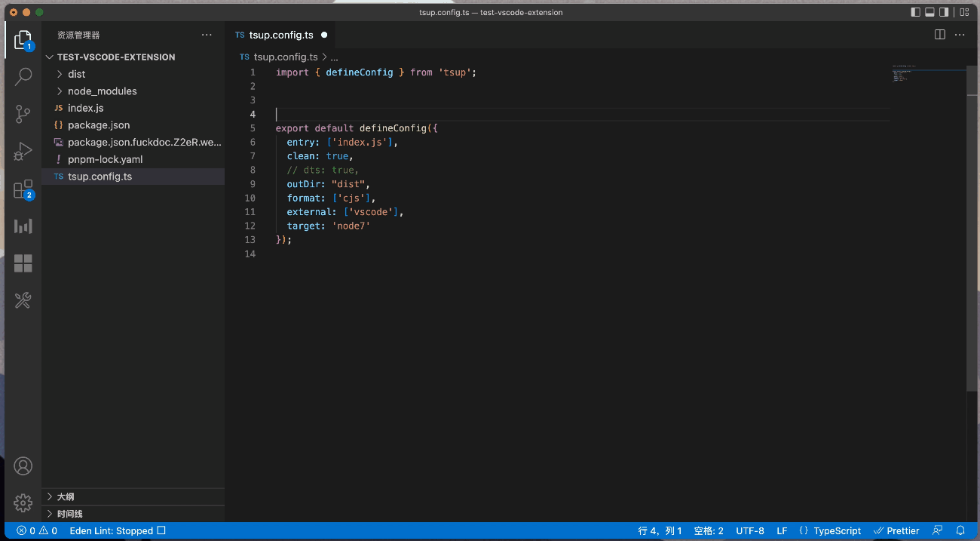
Task: Click the 资源管理器 explorer panel title
Action: 78,35
